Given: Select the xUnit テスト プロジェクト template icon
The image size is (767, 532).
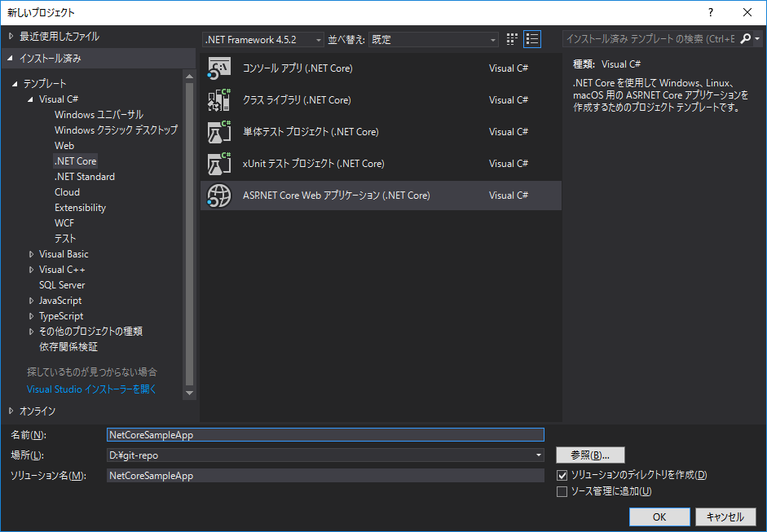Looking at the screenshot, I should 219,163.
